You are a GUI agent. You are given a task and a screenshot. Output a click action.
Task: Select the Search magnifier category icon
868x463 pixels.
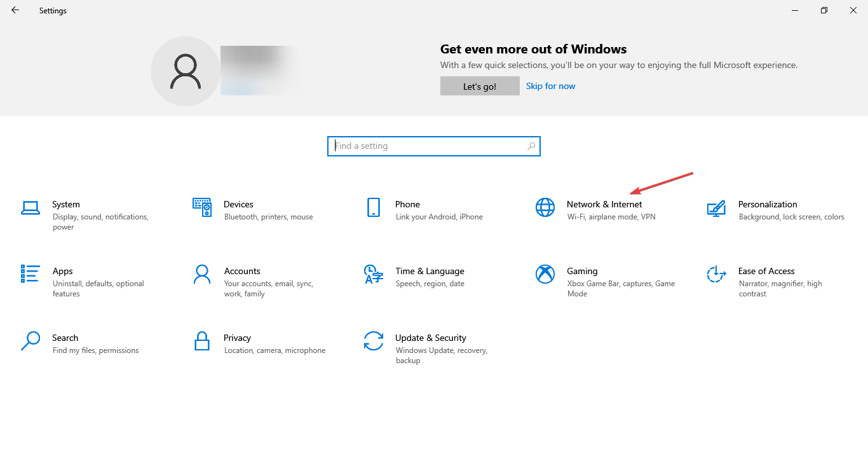pyautogui.click(x=31, y=341)
